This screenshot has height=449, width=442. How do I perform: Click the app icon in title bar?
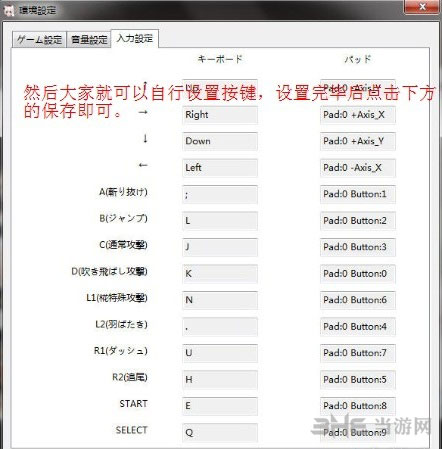click(x=9, y=10)
